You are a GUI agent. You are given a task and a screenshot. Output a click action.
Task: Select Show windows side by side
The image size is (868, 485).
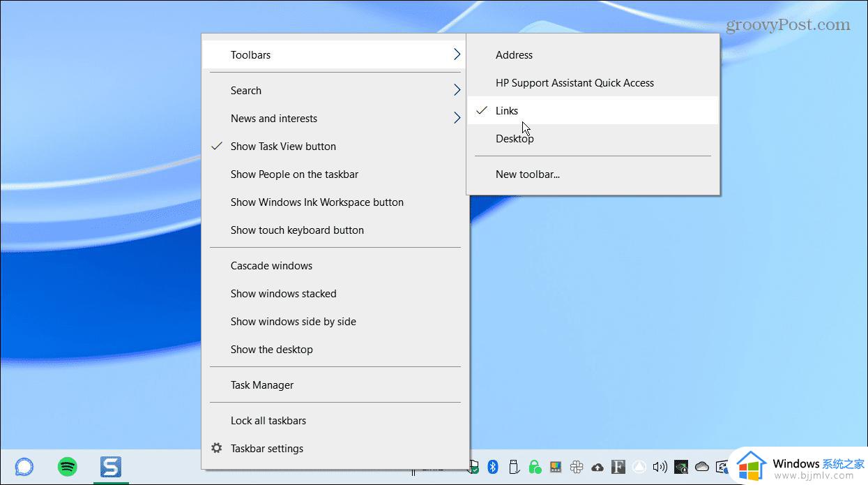pyautogui.click(x=335, y=322)
